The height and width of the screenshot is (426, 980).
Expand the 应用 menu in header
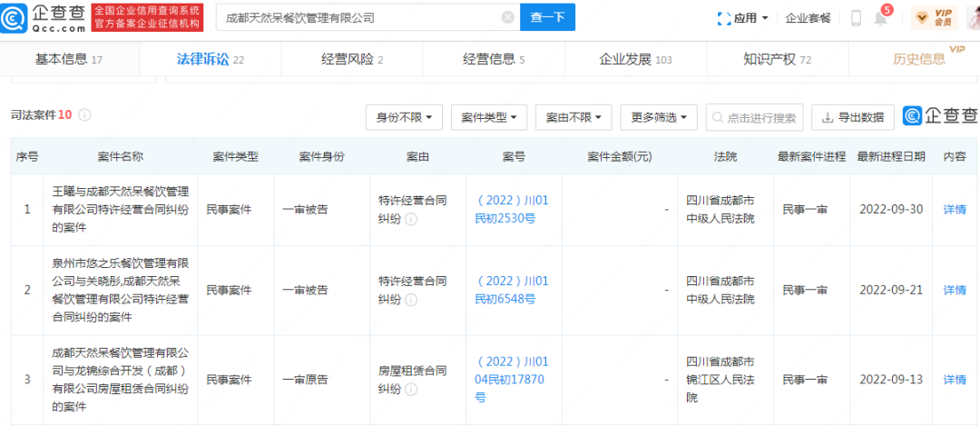743,17
